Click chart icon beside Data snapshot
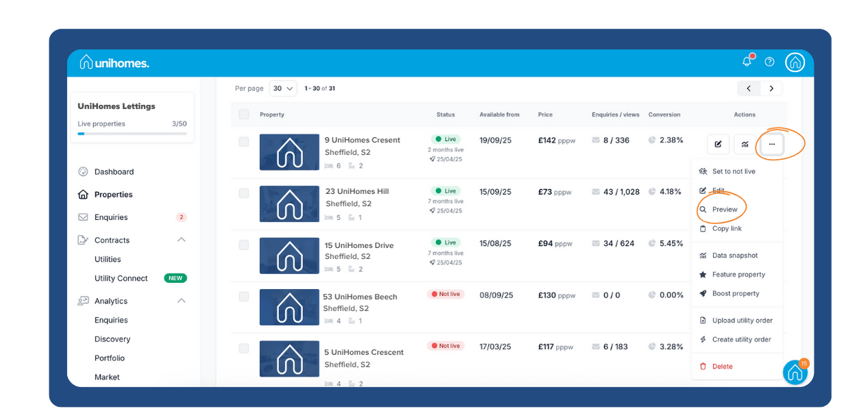Screen dimensions: 868x420 tap(703, 256)
